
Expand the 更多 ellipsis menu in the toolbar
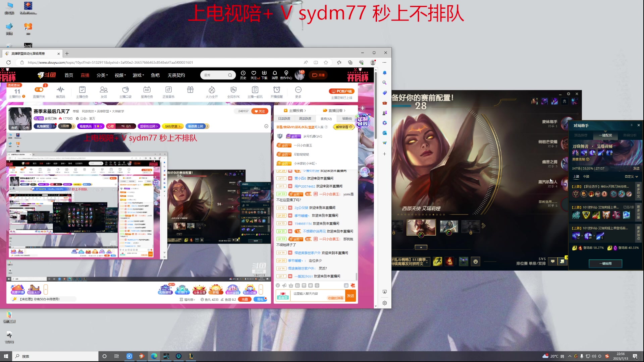pos(298,89)
